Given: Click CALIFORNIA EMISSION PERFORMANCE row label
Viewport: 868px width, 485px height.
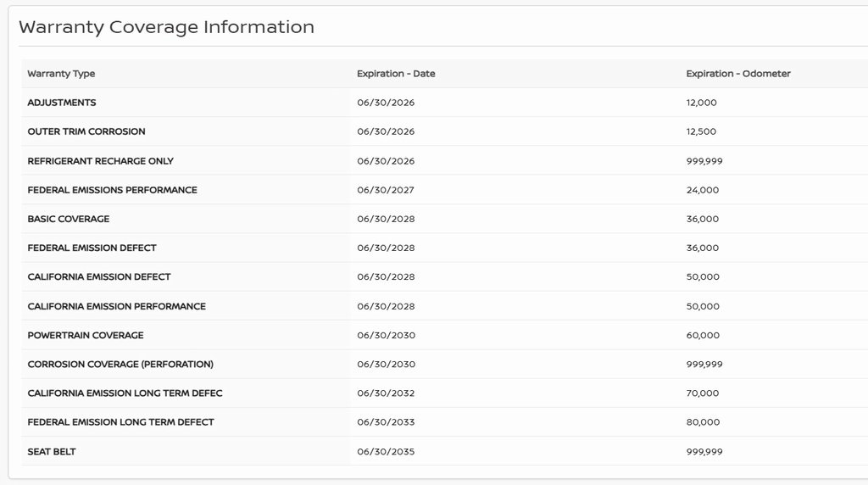Looking at the screenshot, I should tap(116, 306).
